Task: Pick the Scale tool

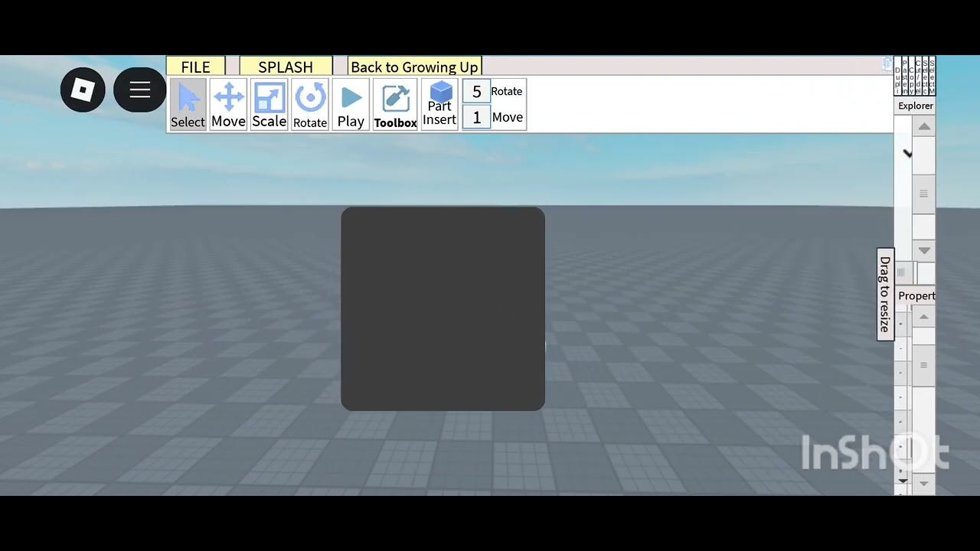Action: coord(269,104)
